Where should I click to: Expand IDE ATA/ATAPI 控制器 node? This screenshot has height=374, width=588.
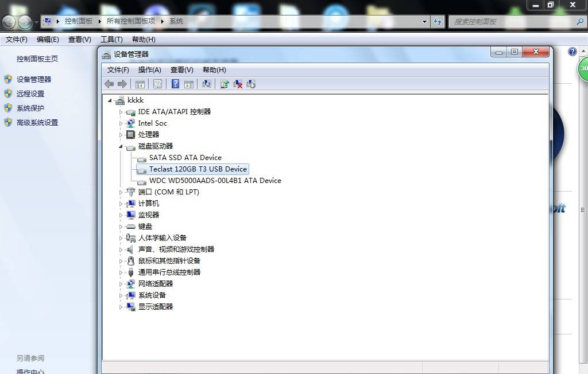(121, 112)
